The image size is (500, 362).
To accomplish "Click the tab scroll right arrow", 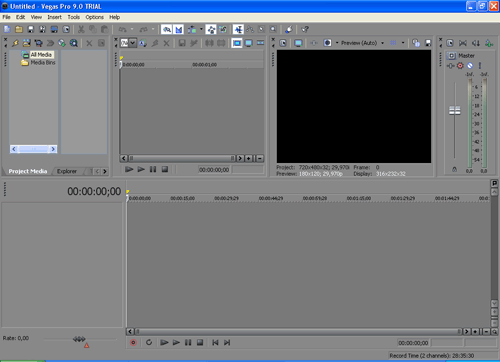I will coord(105,171).
